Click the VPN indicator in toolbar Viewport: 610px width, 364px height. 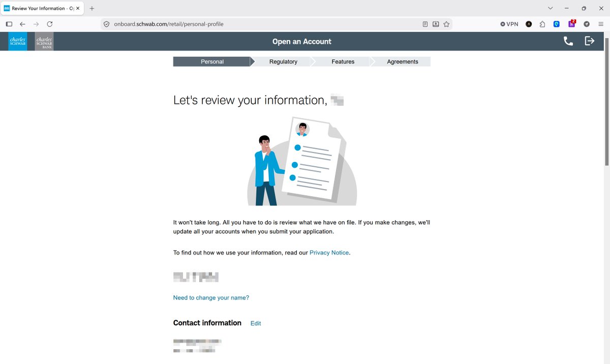509,24
